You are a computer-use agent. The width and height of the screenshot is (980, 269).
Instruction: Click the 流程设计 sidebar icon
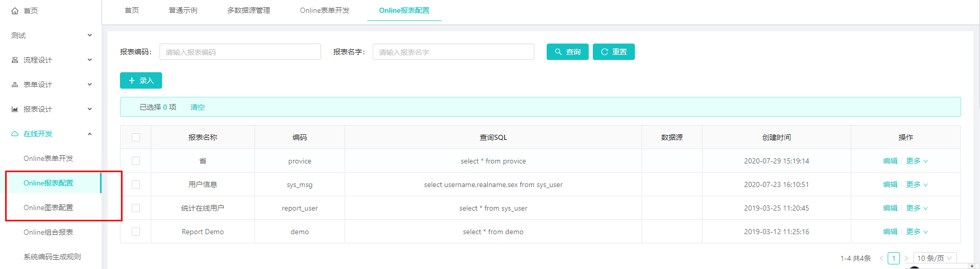pyautogui.click(x=15, y=60)
